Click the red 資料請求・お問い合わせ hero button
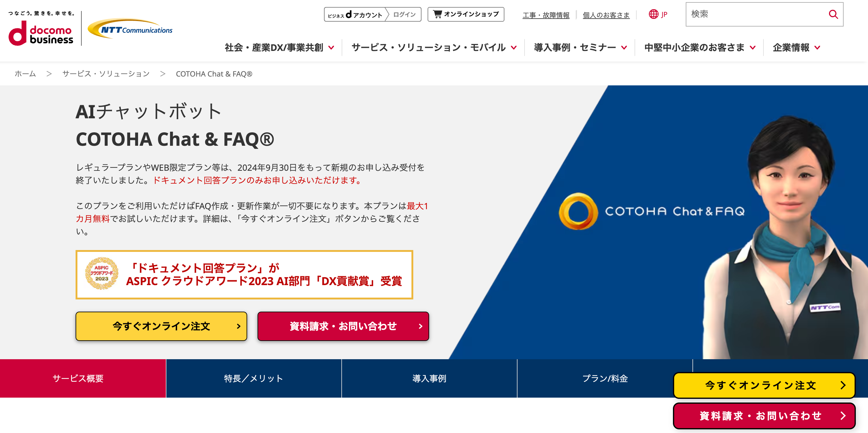 click(343, 326)
